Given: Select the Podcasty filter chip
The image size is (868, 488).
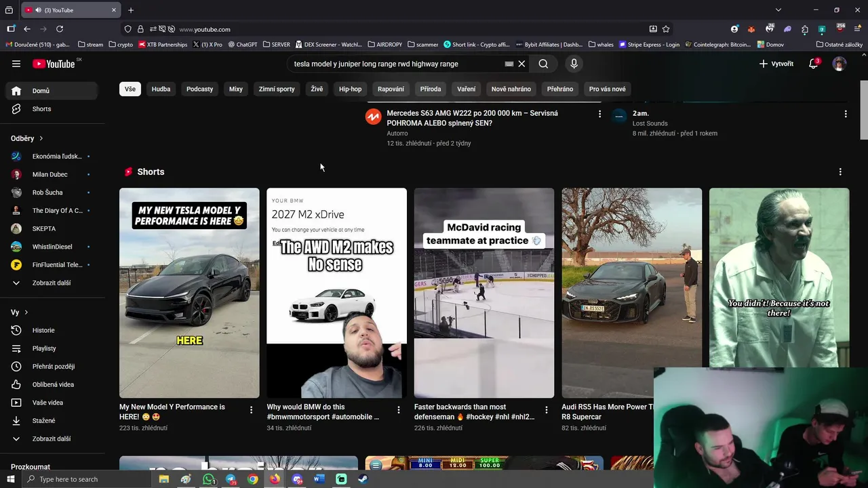Looking at the screenshot, I should click(200, 89).
